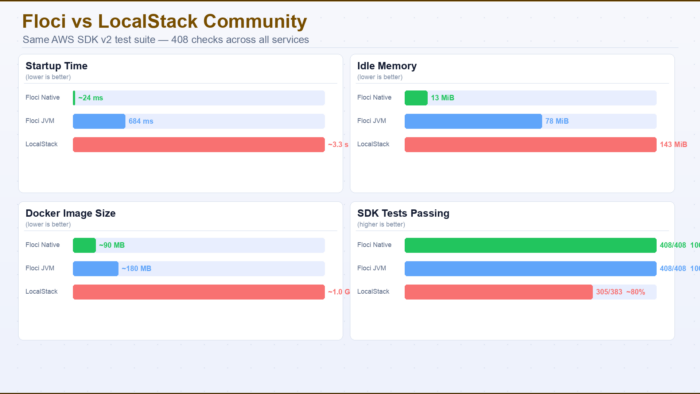Click the Floci vs LocalStack Community title
700x394 pixels.
[x=164, y=21]
